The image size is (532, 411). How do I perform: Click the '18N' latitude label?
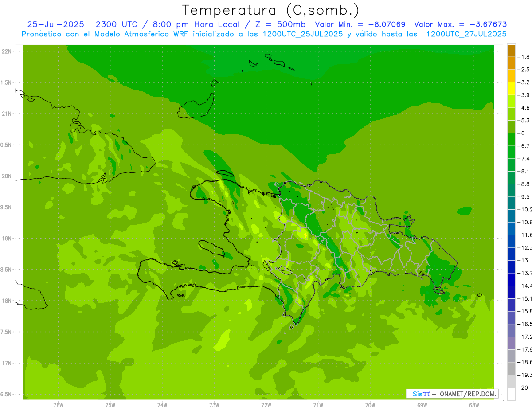pyautogui.click(x=7, y=301)
